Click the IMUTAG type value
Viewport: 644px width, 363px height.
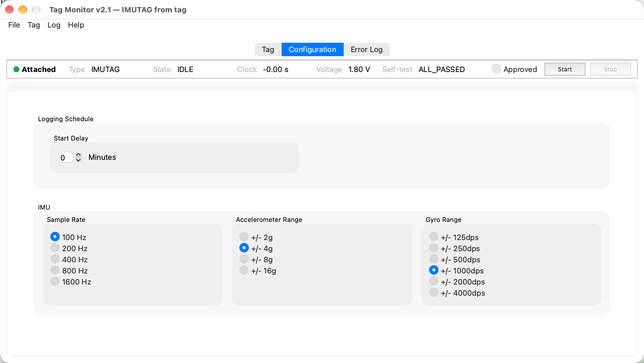pos(105,70)
